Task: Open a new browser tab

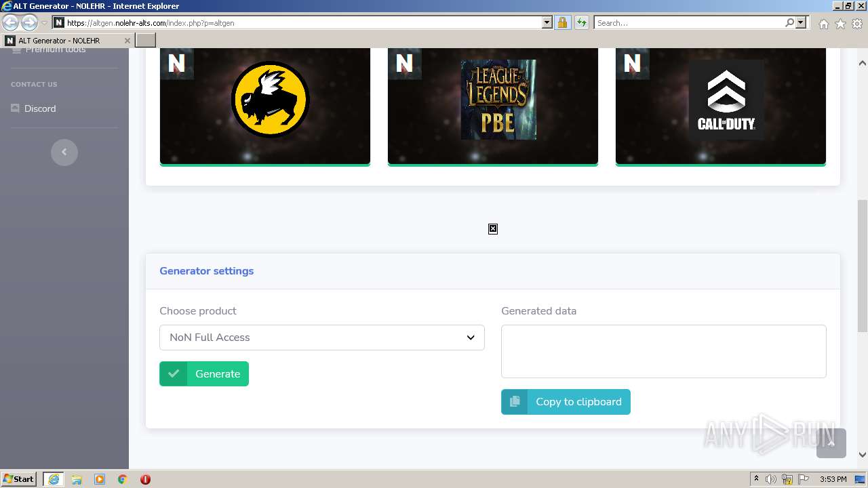Action: click(x=146, y=41)
